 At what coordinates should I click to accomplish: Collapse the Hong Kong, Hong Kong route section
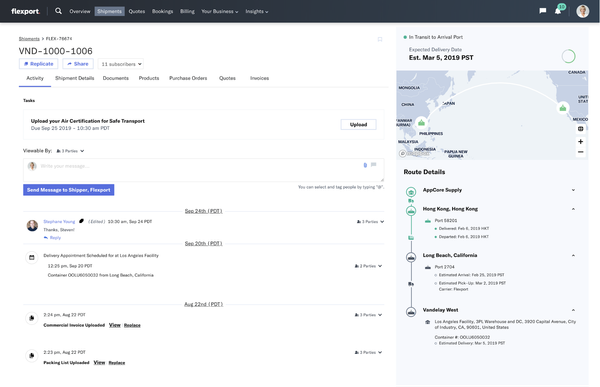(573, 209)
